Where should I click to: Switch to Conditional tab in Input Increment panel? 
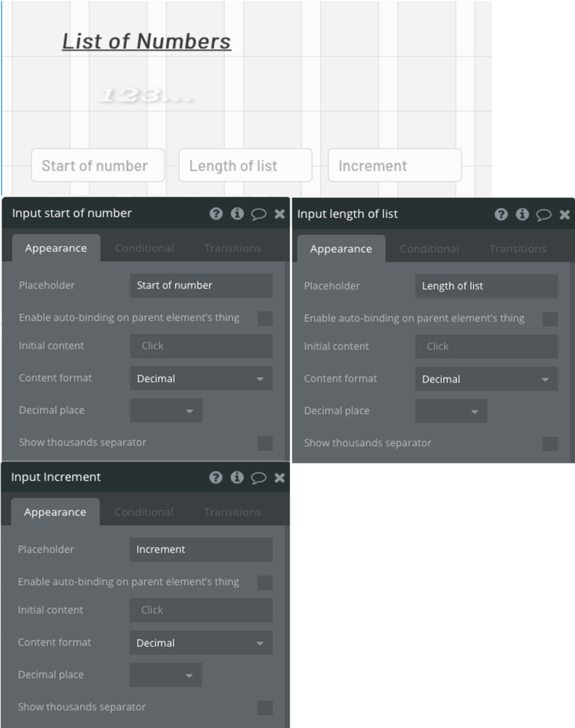point(143,512)
